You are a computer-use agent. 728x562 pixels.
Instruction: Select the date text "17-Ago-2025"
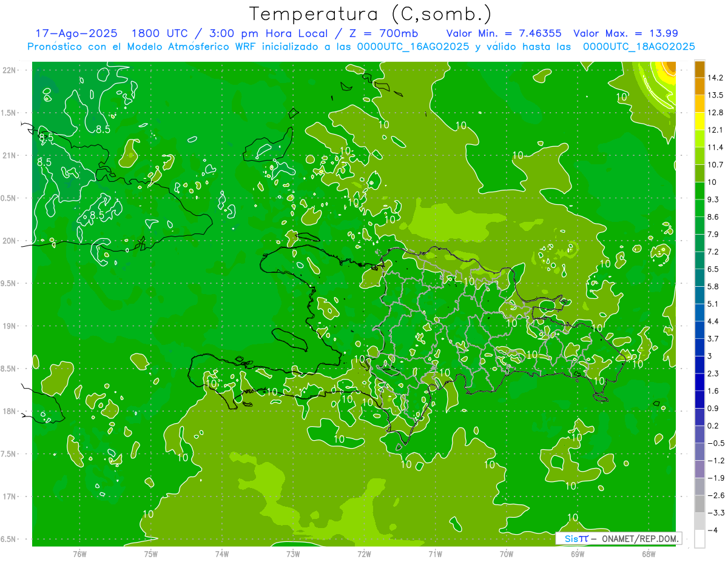76,33
